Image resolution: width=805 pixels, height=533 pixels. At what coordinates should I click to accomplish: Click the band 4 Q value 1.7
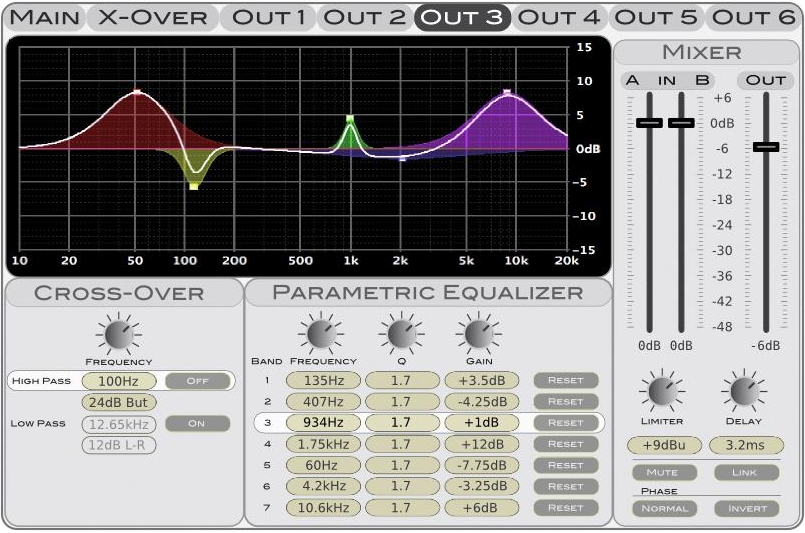402,444
